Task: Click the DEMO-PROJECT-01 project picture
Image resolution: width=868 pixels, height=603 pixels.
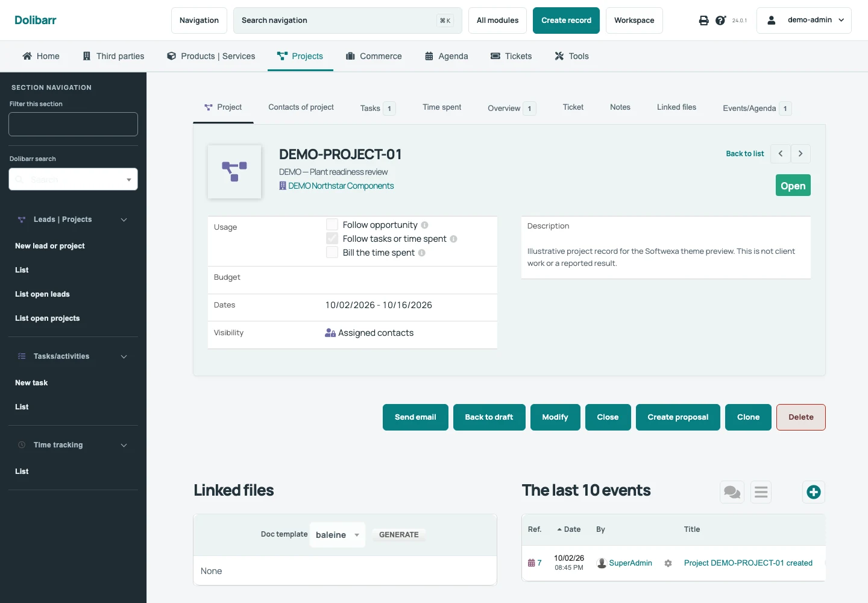Action: pyautogui.click(x=234, y=172)
